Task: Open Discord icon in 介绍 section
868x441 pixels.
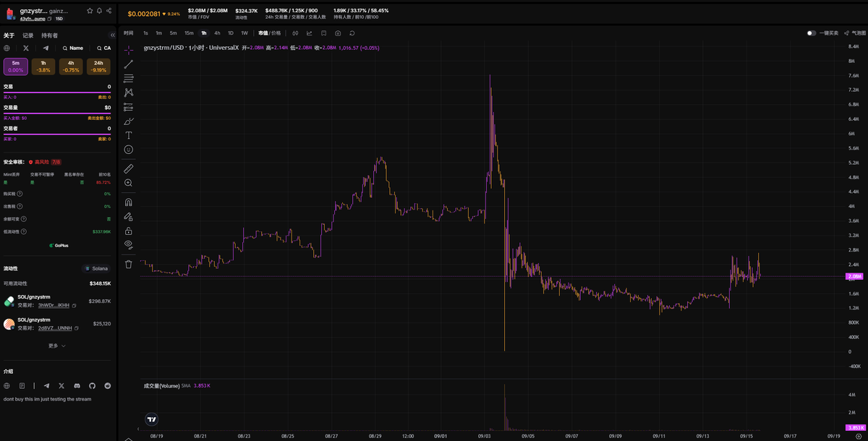Action: [77, 386]
